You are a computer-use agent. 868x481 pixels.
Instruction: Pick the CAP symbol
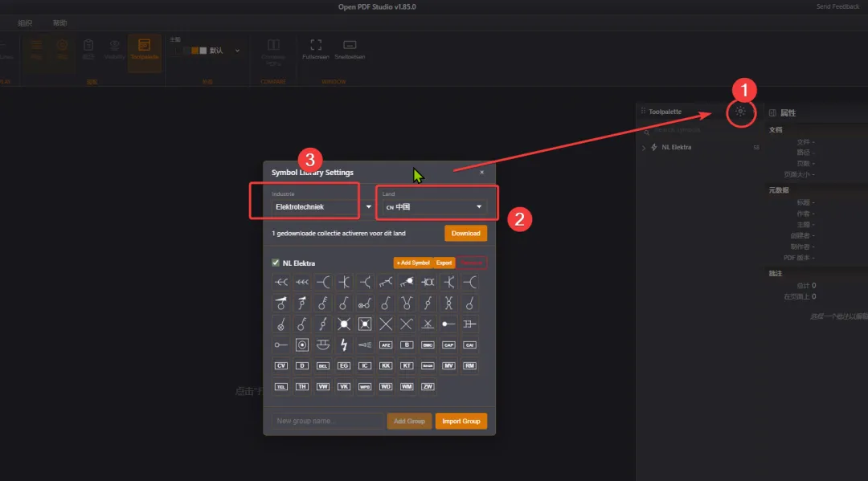tap(448, 345)
